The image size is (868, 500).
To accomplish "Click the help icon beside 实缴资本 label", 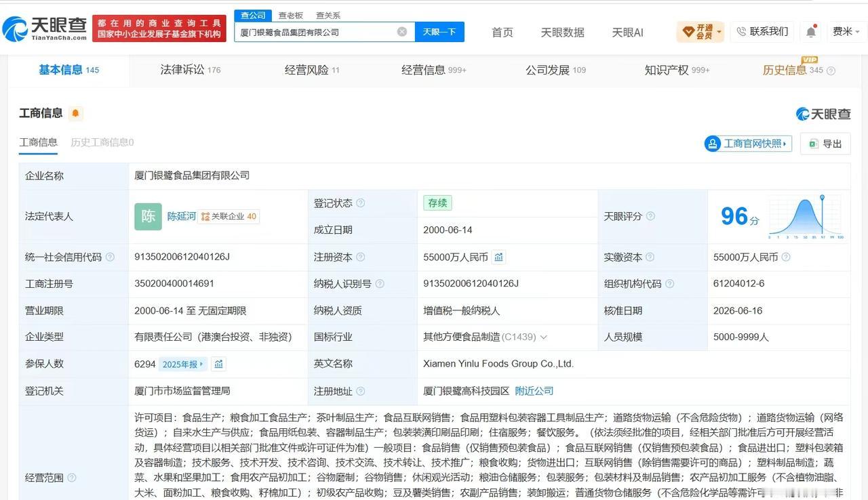I will (x=650, y=257).
